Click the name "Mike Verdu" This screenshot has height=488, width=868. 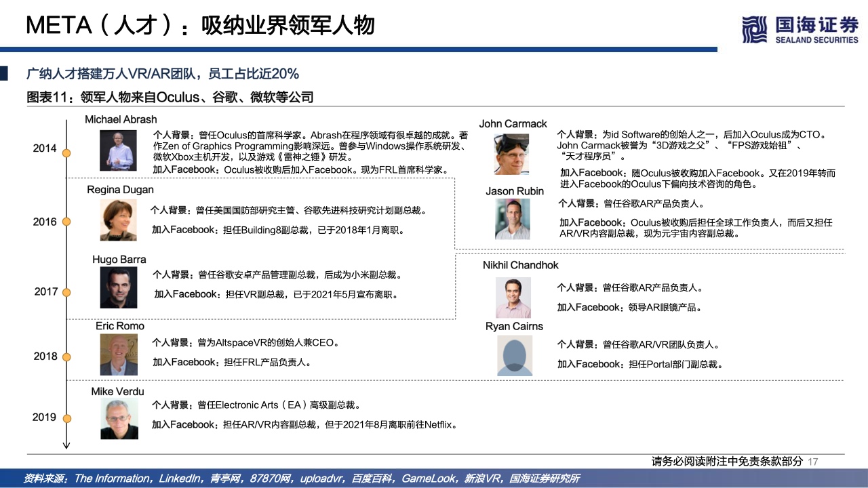(x=117, y=392)
